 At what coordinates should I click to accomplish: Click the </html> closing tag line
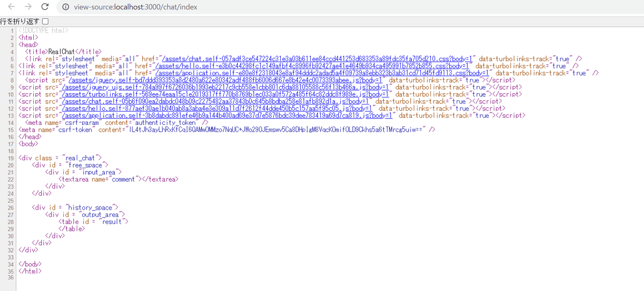[x=30, y=271]
